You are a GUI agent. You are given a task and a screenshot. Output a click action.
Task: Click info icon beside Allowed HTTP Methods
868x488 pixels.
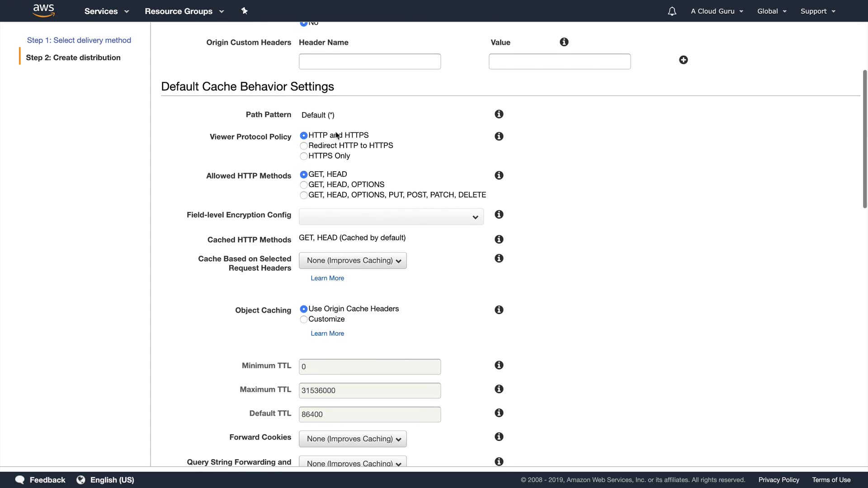point(499,175)
